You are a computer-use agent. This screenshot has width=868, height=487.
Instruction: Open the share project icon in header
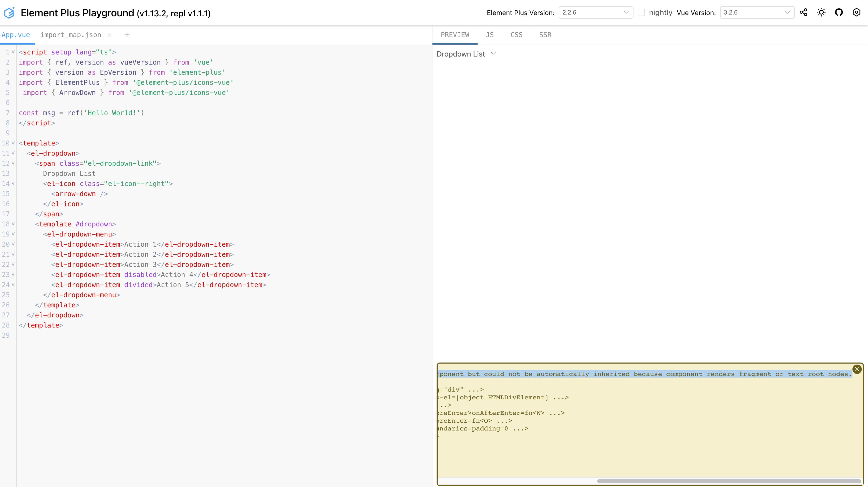pos(804,12)
